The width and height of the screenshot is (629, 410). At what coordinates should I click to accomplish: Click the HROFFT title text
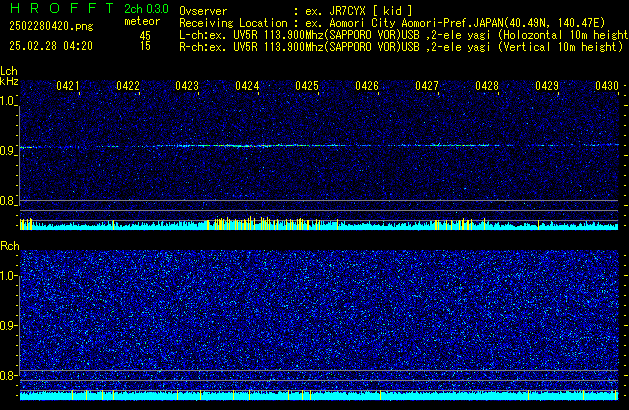[62, 8]
